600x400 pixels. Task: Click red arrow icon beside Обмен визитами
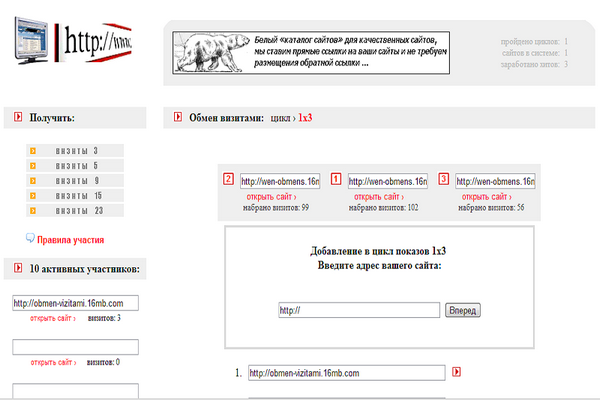point(178,117)
